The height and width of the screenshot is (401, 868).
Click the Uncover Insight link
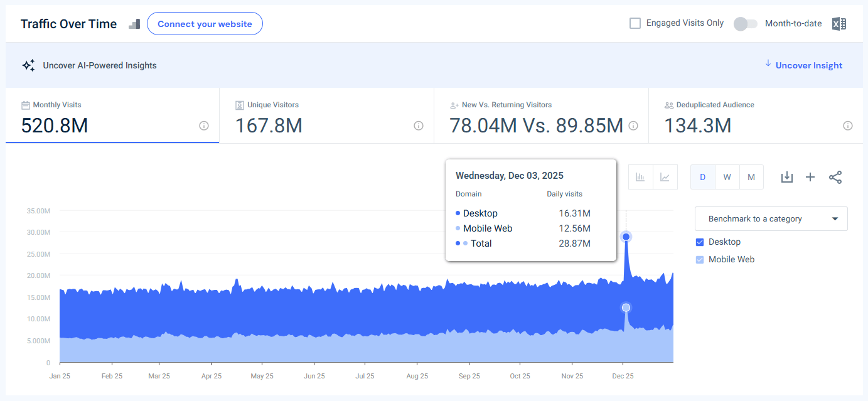(x=809, y=65)
